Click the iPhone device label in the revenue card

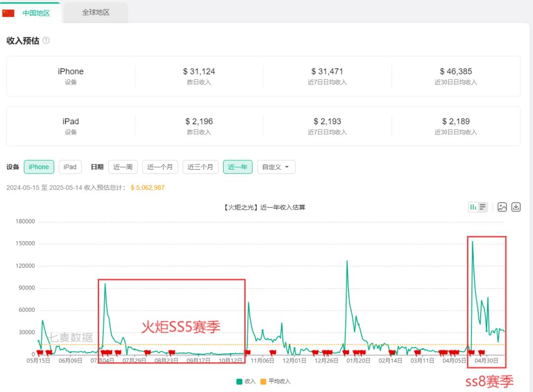71,71
